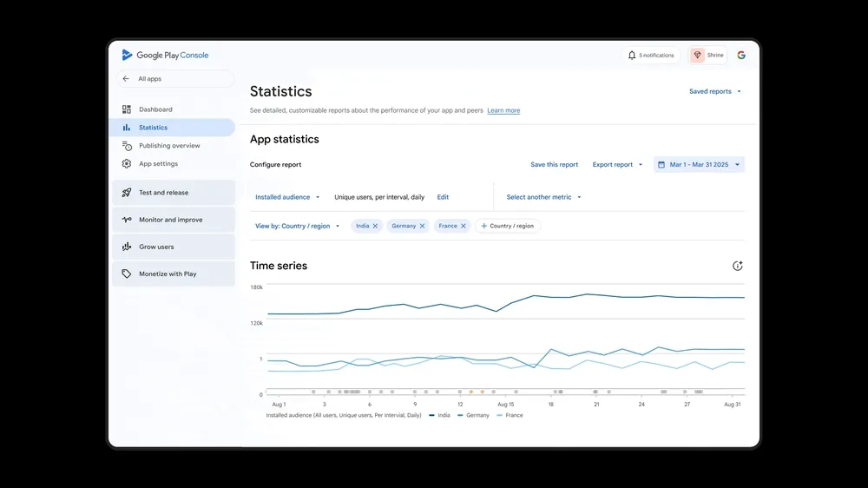
Task: Expand the Saved reports dropdown
Action: point(715,91)
